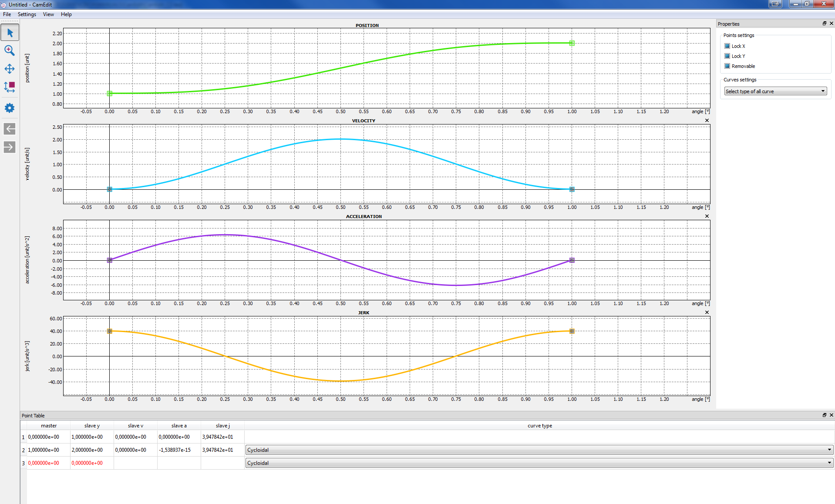Screen dimensions: 835x504
Task: Click the right arrow redo button
Action: click(x=10, y=147)
